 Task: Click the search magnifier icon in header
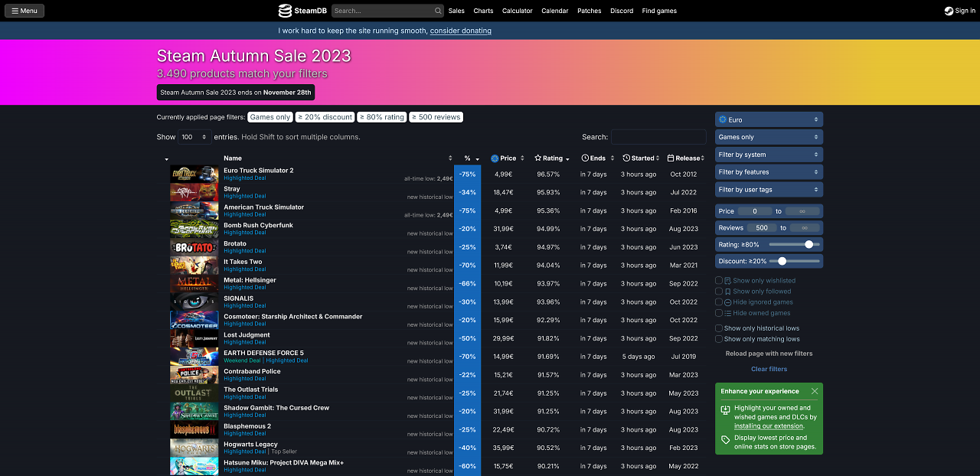438,11
